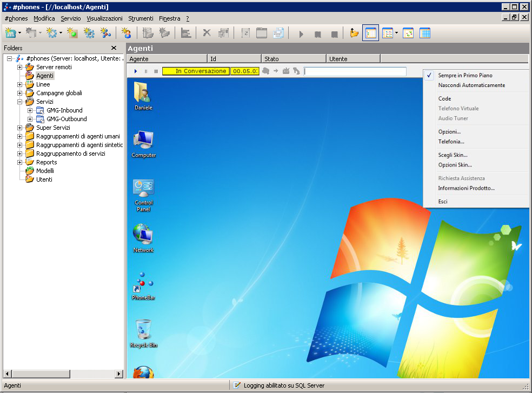The height and width of the screenshot is (393, 532).
Task: Open the Visualizzazioni menu
Action: pyautogui.click(x=104, y=18)
